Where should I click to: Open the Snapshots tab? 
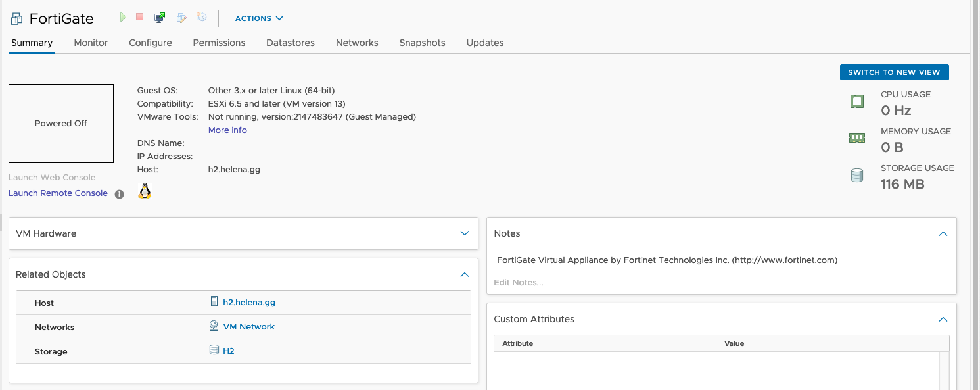422,43
